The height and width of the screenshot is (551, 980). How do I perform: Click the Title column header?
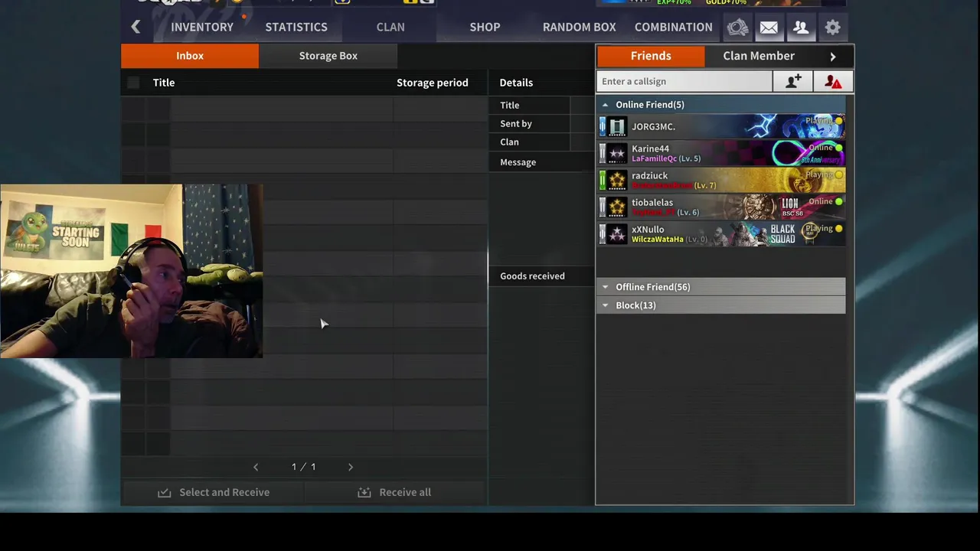(x=164, y=83)
